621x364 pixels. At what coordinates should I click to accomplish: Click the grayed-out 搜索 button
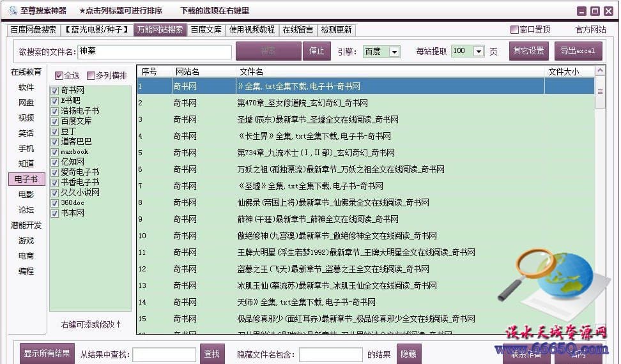pos(268,51)
